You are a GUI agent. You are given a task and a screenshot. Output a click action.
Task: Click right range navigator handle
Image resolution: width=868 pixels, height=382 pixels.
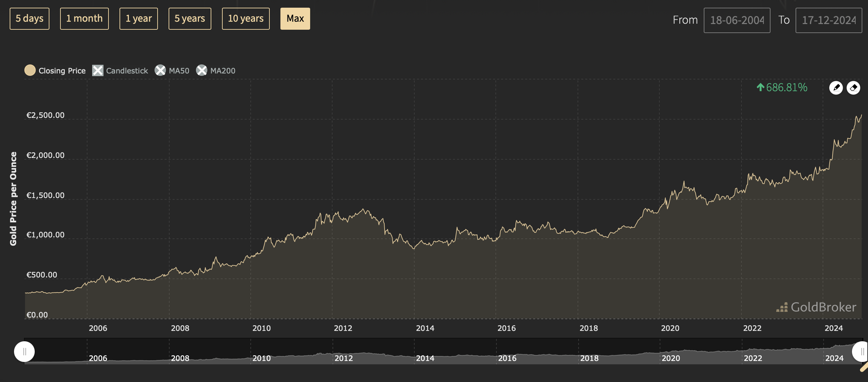(x=861, y=352)
